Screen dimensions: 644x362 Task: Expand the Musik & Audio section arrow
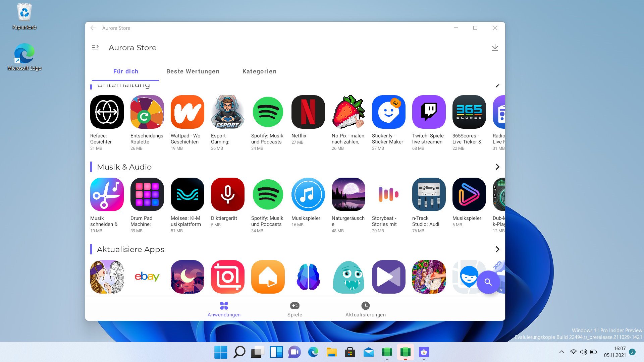pos(497,167)
